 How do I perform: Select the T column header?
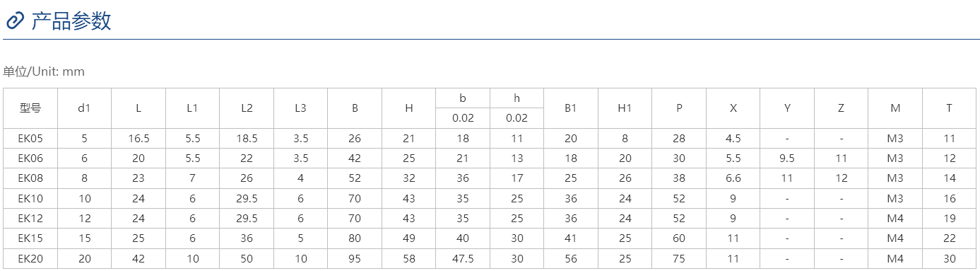point(949,108)
